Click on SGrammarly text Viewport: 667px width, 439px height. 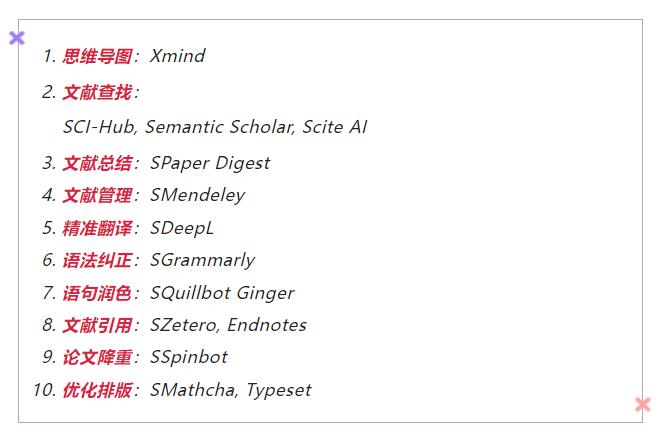pos(203,260)
